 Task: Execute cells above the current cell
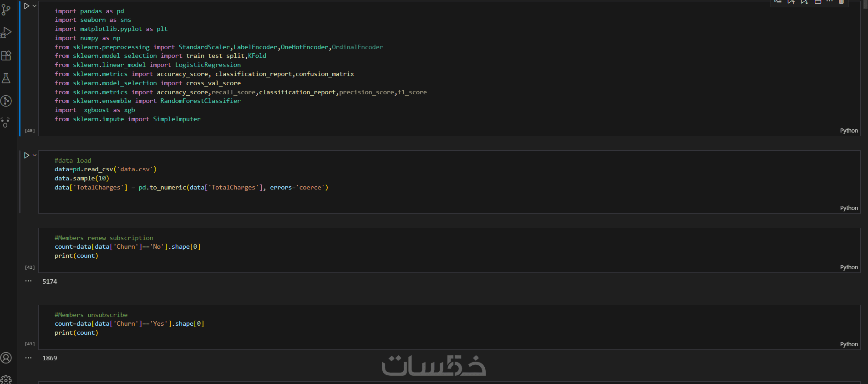tap(791, 2)
